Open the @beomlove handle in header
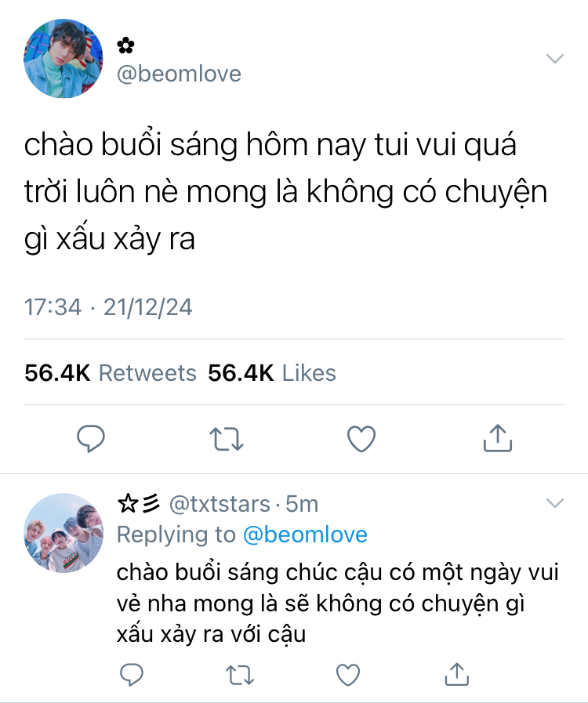This screenshot has width=588, height=703. (179, 74)
